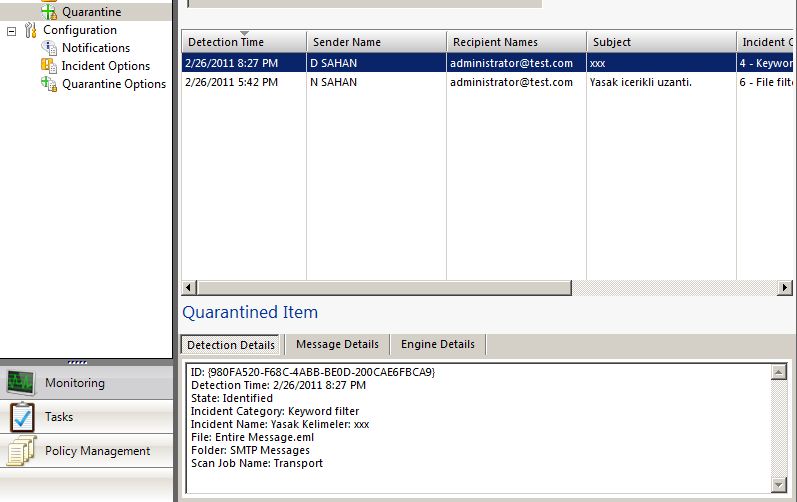Open the Tasks section

point(59,417)
